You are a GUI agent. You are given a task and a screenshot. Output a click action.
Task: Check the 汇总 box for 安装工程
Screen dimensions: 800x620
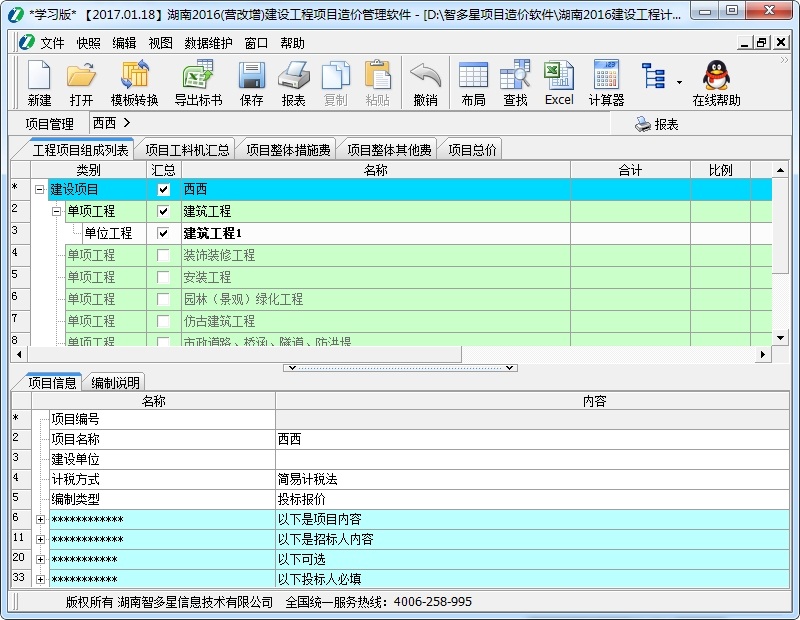pos(164,277)
